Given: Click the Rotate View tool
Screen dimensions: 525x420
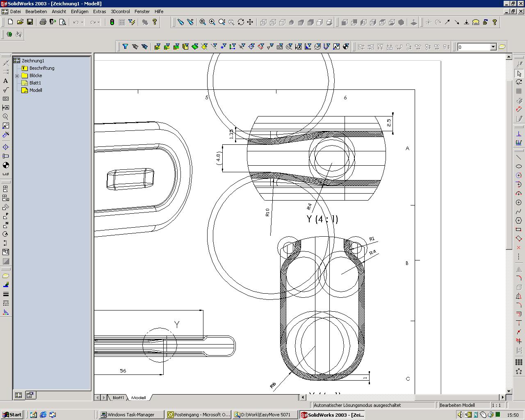Looking at the screenshot, I should click(241, 22).
